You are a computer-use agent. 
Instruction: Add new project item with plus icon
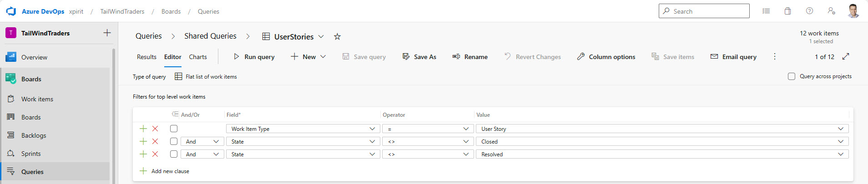click(107, 33)
